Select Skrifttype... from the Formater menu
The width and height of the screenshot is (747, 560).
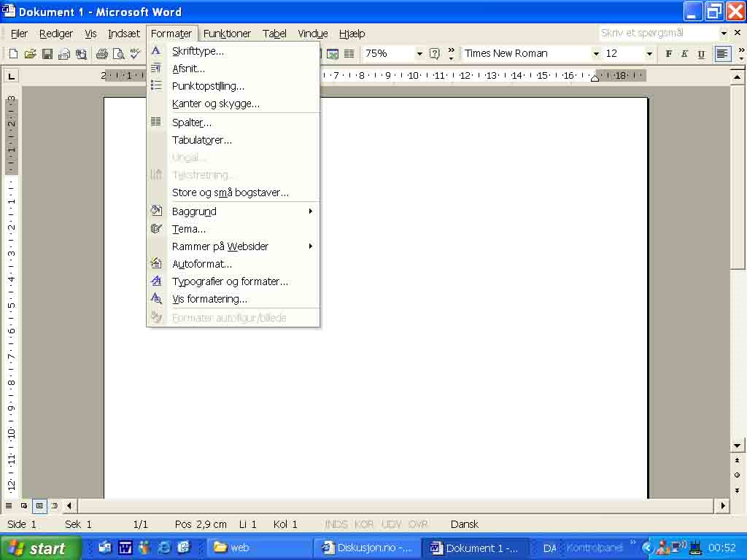(233, 52)
